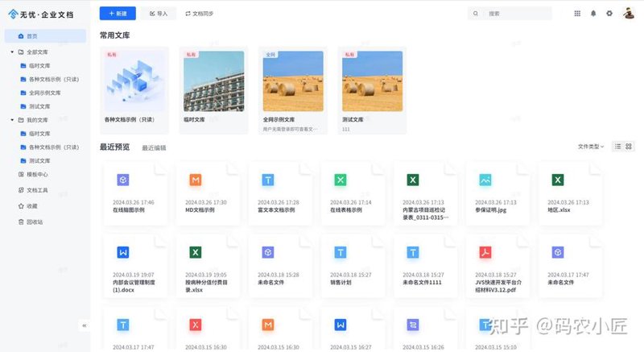Open the red X file dated 2024.03.15 16:30
This screenshot has height=352, width=644.
tap(196, 325)
